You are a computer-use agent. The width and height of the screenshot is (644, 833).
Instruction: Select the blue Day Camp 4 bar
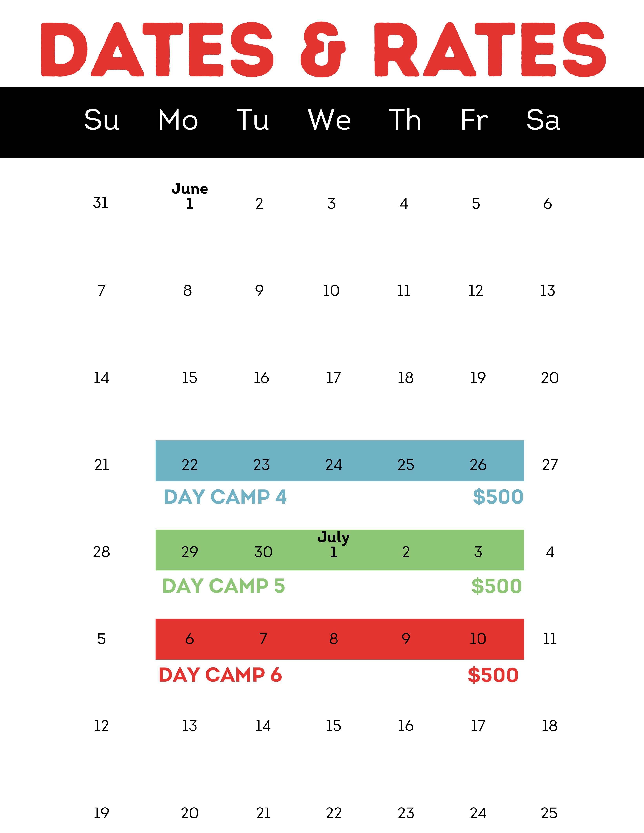point(339,461)
